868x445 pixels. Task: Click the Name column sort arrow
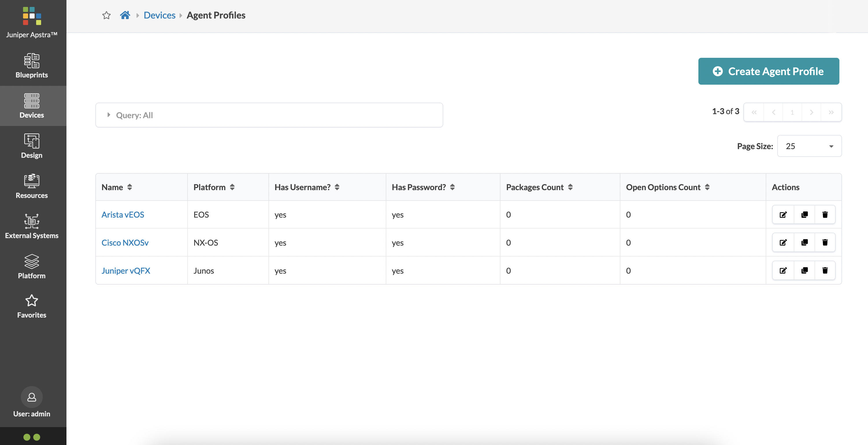pyautogui.click(x=129, y=187)
